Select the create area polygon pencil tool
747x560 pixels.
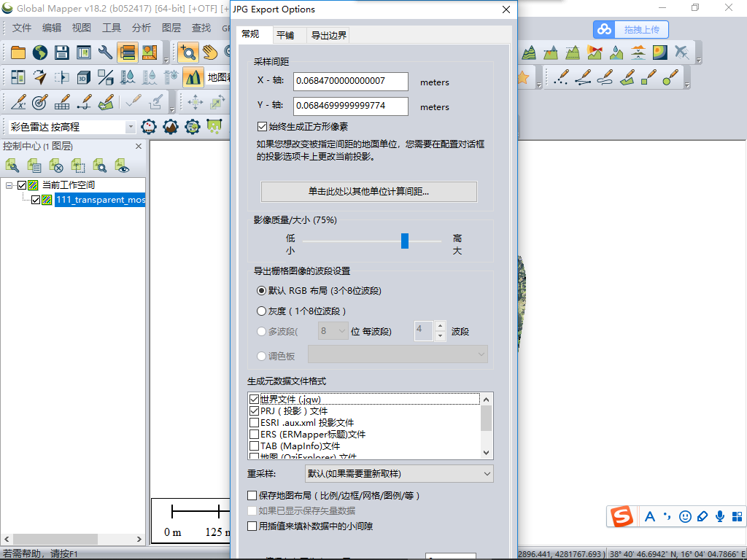[627, 77]
